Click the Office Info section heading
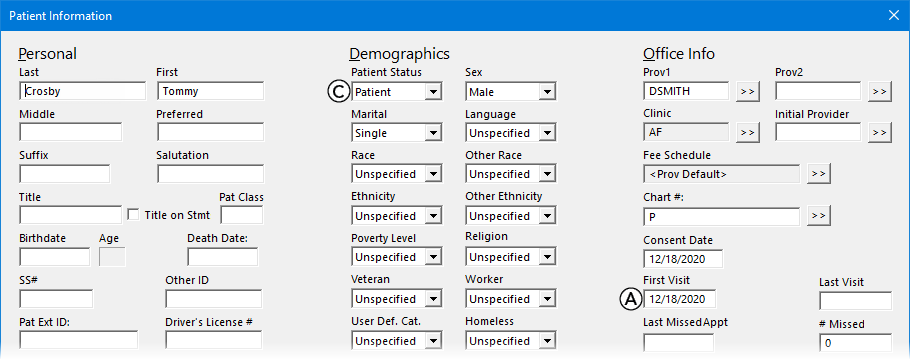 679,54
